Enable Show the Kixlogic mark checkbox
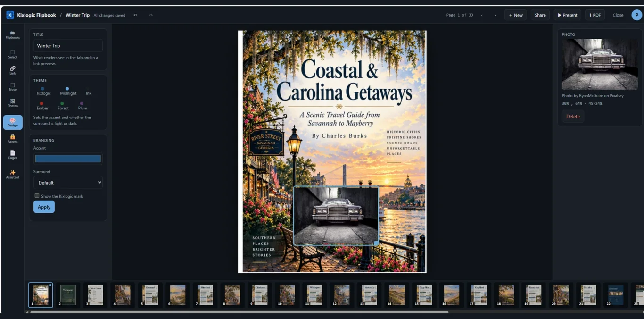 [x=37, y=196]
